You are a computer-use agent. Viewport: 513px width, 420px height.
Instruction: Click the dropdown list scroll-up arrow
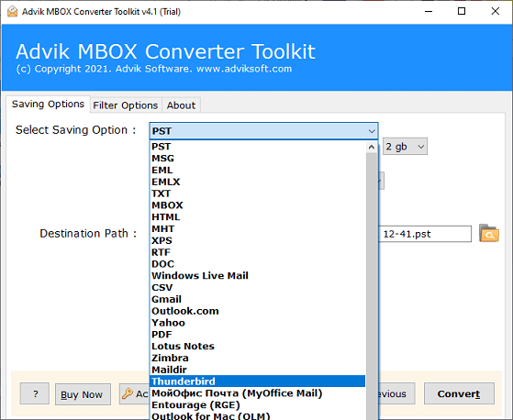point(372,147)
